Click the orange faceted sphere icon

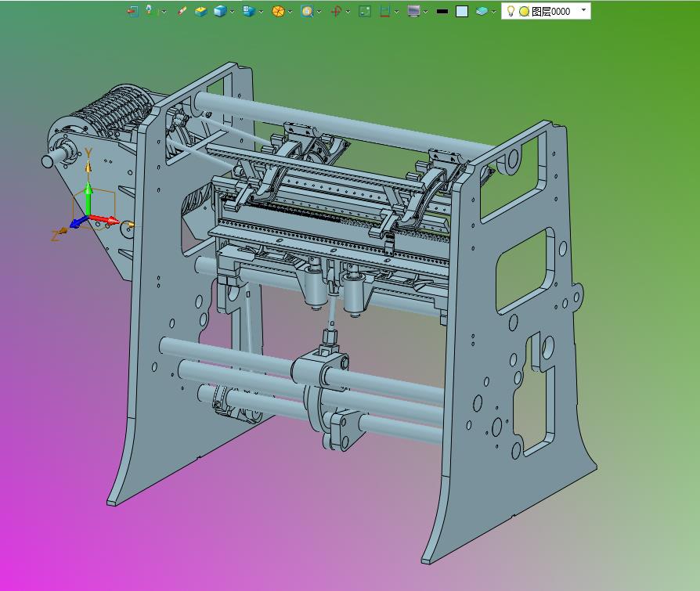tap(278, 11)
